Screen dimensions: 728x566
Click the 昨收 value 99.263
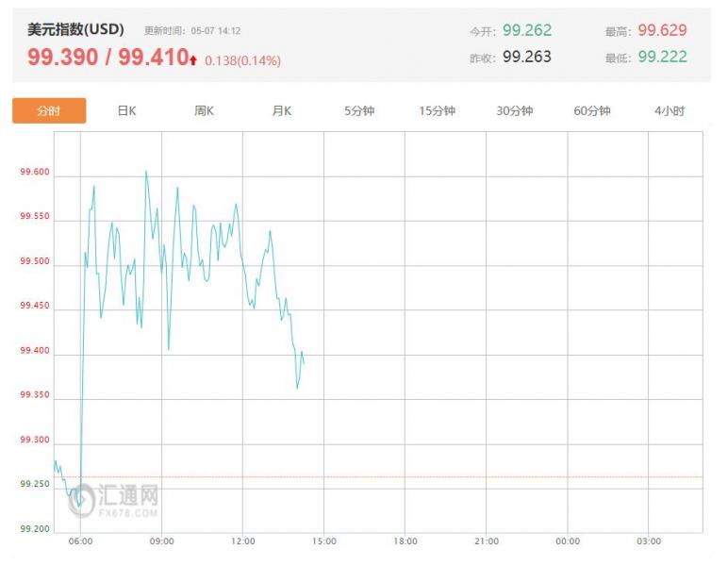tap(527, 57)
